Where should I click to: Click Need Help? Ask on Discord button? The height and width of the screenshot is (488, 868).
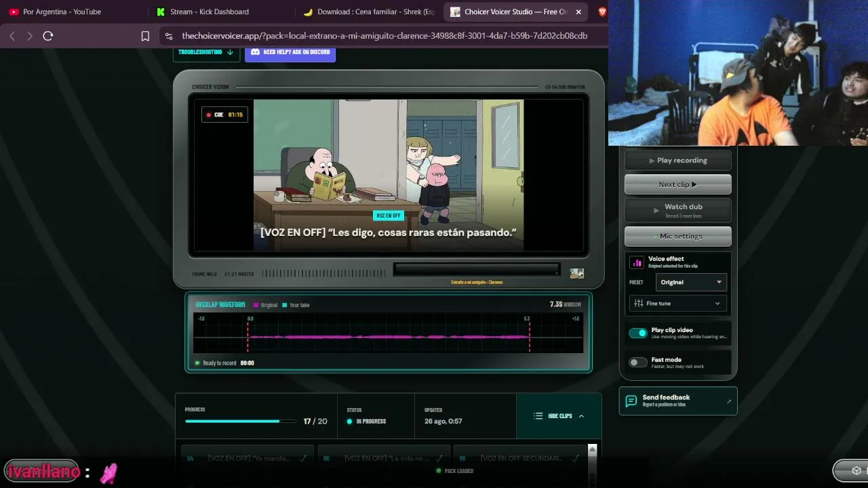click(x=290, y=52)
